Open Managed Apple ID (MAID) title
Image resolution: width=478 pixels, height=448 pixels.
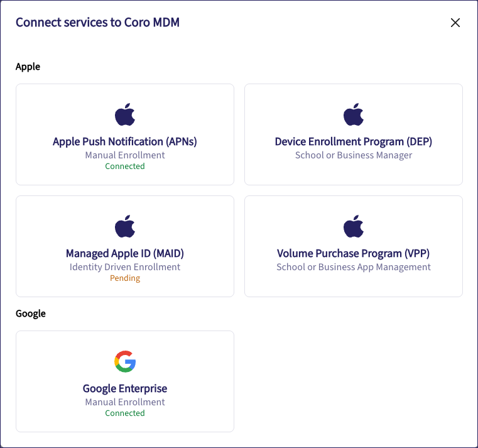tap(125, 253)
